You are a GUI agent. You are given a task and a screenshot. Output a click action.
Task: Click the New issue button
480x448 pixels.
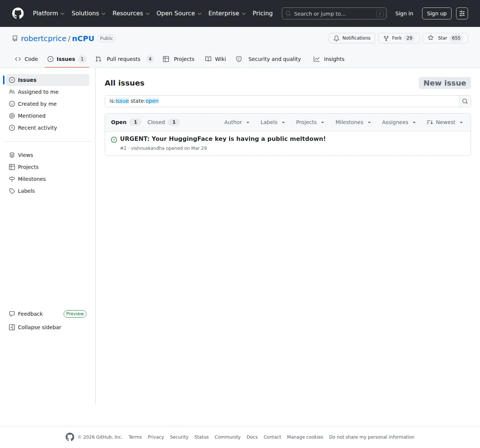pyautogui.click(x=444, y=83)
